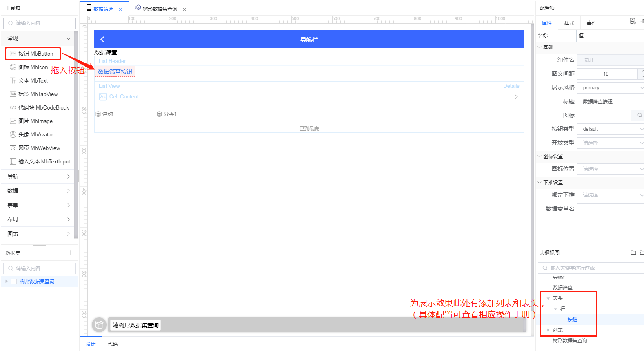The width and height of the screenshot is (644, 351).
Task: Click the search icon in 图标 field
Action: coord(640,115)
